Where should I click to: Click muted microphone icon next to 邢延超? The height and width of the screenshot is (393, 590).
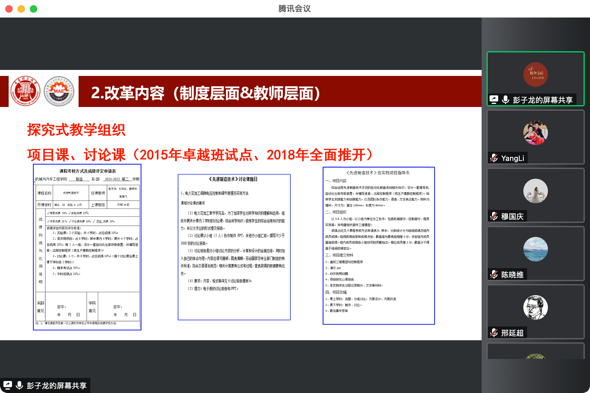[494, 333]
